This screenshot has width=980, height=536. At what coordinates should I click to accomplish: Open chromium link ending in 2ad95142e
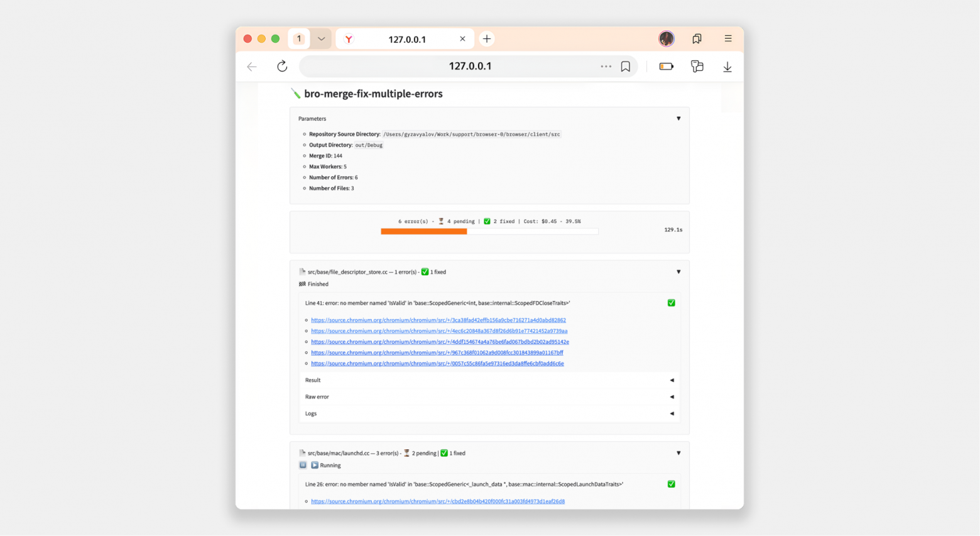click(440, 342)
